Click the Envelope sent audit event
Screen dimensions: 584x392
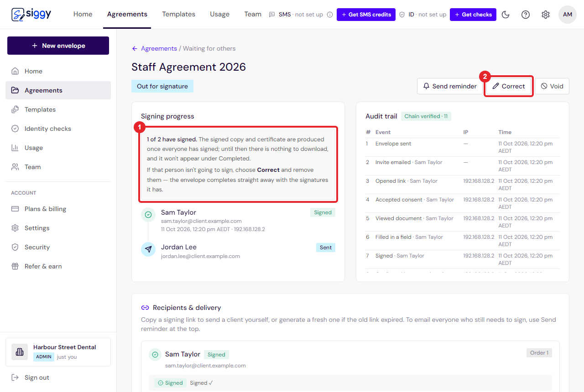click(x=393, y=144)
